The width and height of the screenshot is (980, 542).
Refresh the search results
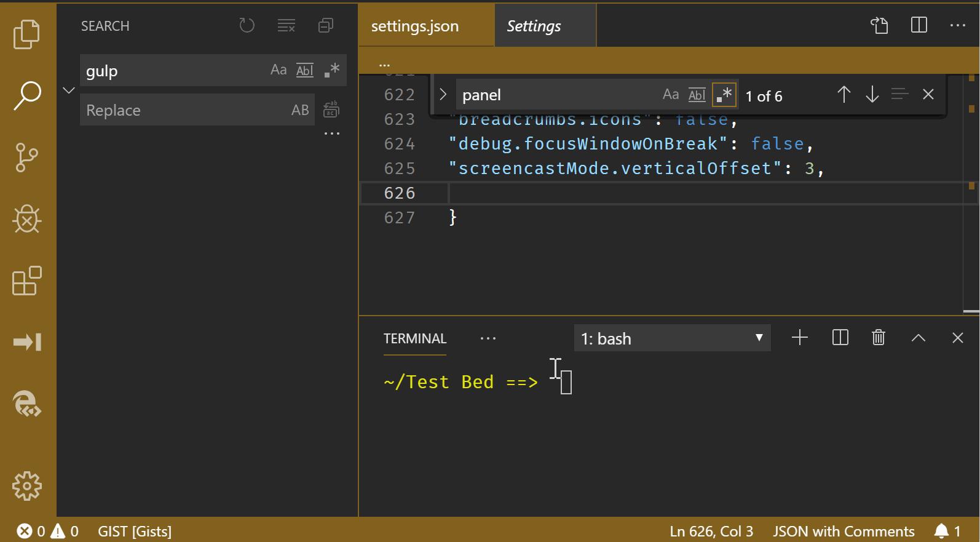[247, 25]
